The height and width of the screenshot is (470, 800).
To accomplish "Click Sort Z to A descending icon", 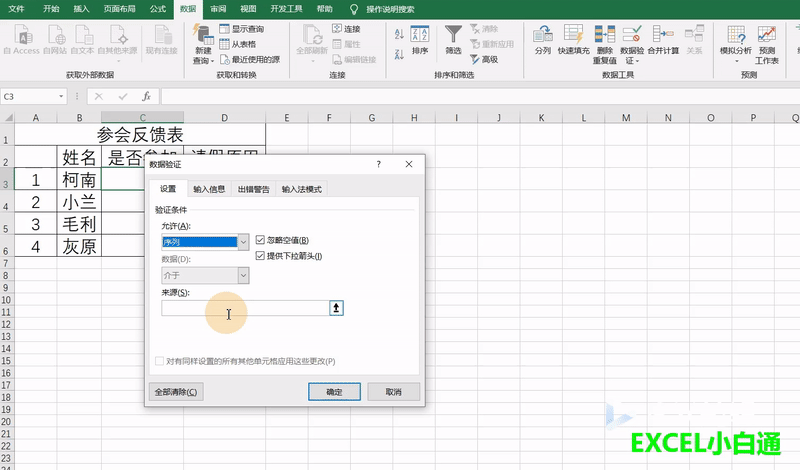I will pos(399,54).
